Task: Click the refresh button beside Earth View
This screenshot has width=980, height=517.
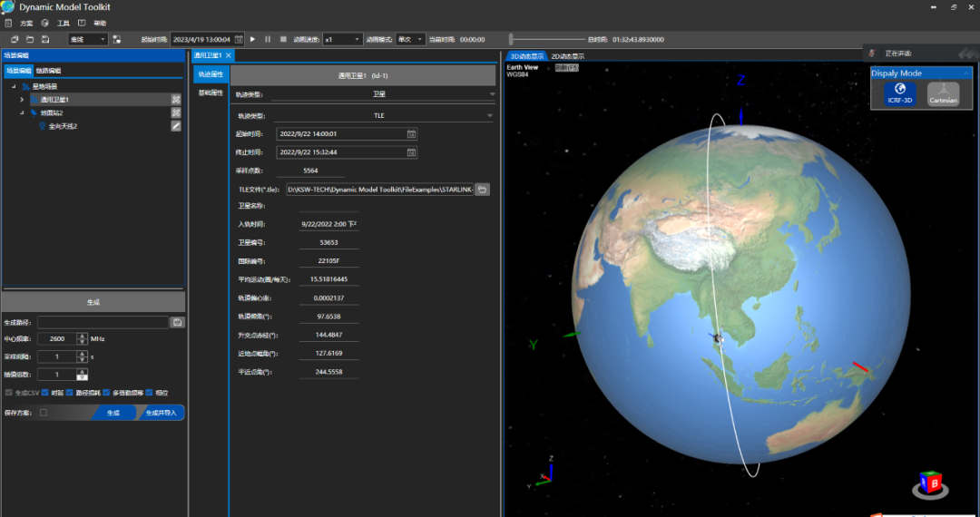Action: click(x=567, y=67)
